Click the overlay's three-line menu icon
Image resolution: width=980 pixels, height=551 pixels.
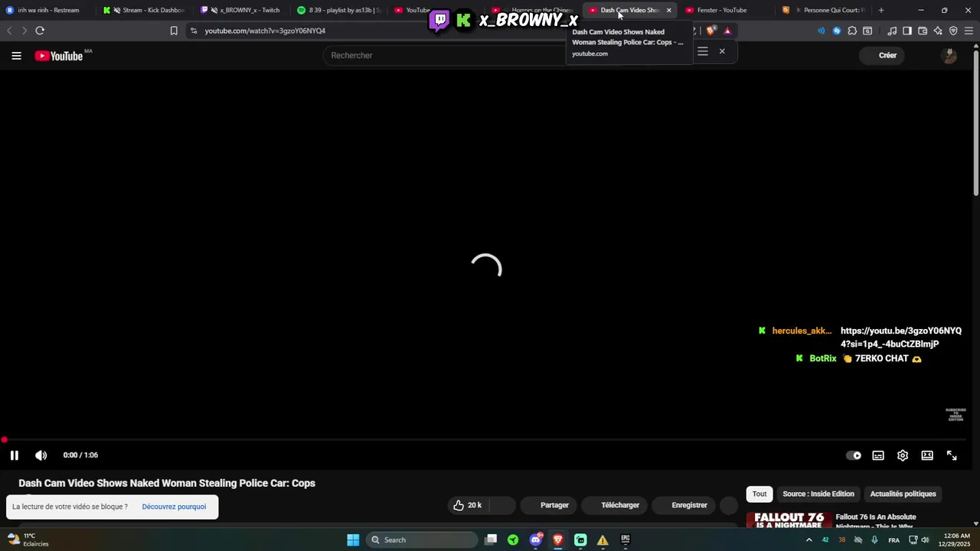click(x=702, y=51)
